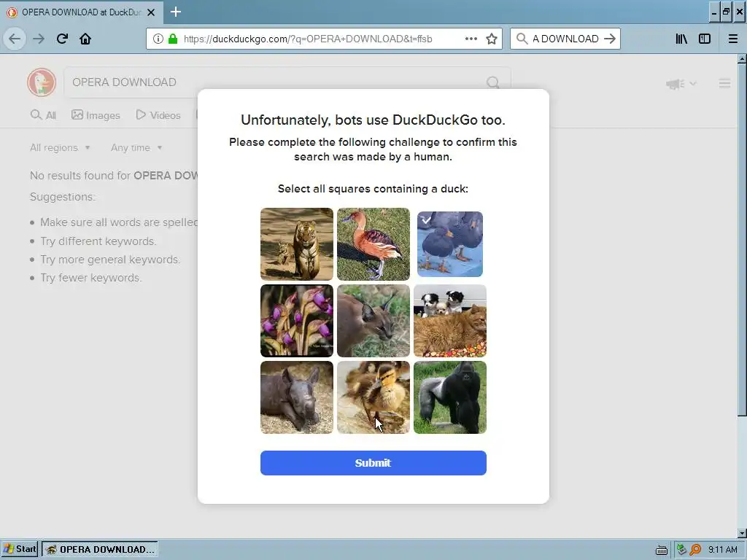The width and height of the screenshot is (747, 560).
Task: Click the browser address bar URL
Action: tap(308, 39)
